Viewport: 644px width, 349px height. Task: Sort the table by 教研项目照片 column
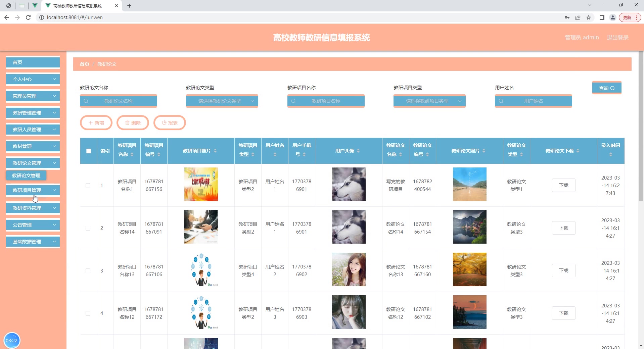(215, 151)
